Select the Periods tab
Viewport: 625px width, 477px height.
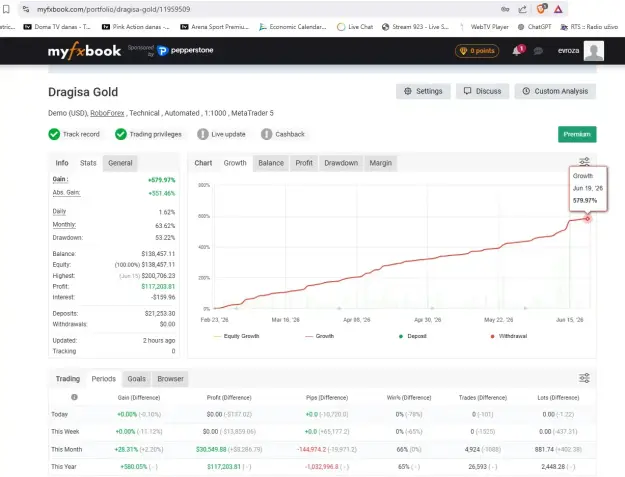pos(104,379)
